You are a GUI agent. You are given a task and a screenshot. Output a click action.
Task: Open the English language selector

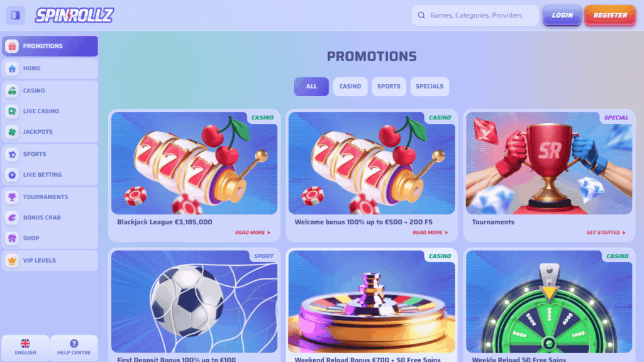tap(25, 347)
